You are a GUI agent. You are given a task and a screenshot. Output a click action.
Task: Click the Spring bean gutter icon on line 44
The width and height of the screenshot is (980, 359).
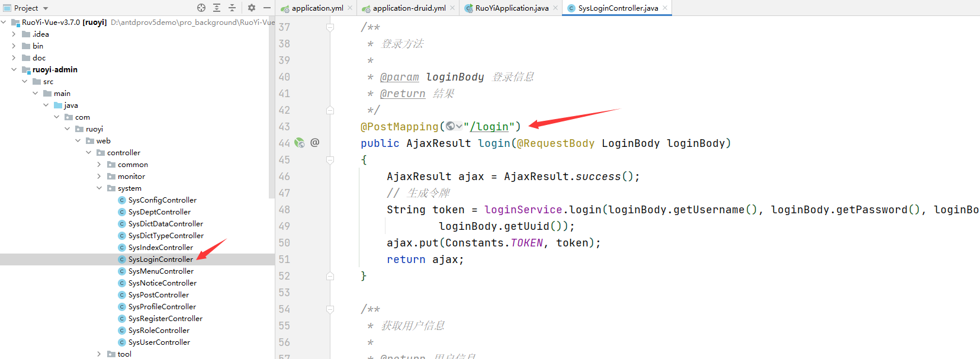(x=300, y=143)
